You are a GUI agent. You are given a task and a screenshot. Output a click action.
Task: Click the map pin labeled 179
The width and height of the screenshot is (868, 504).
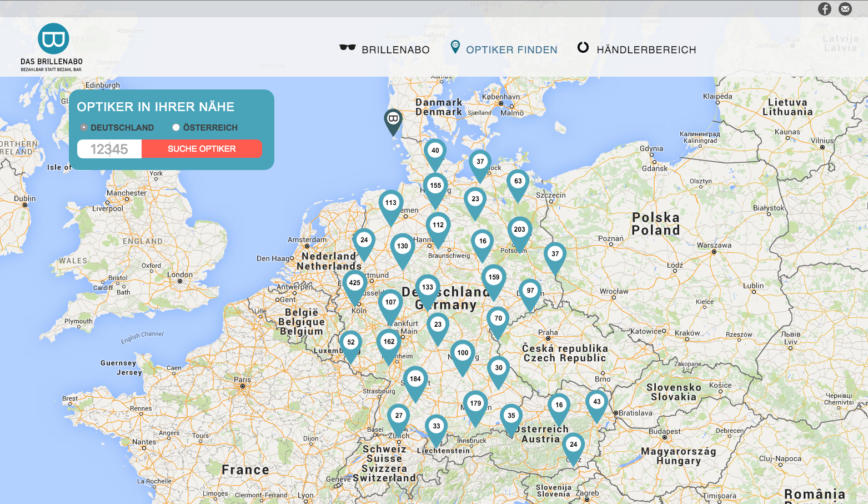tap(475, 408)
